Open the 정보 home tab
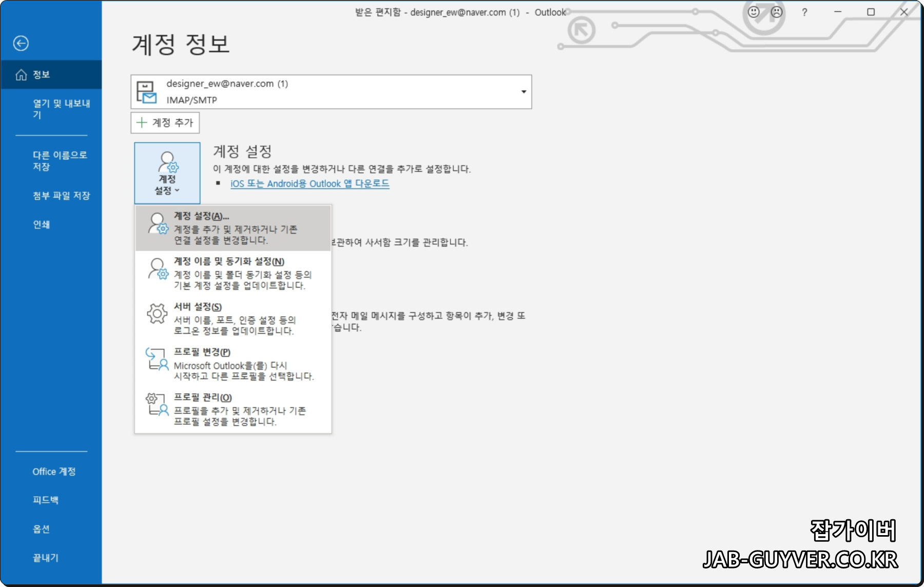 click(51, 74)
